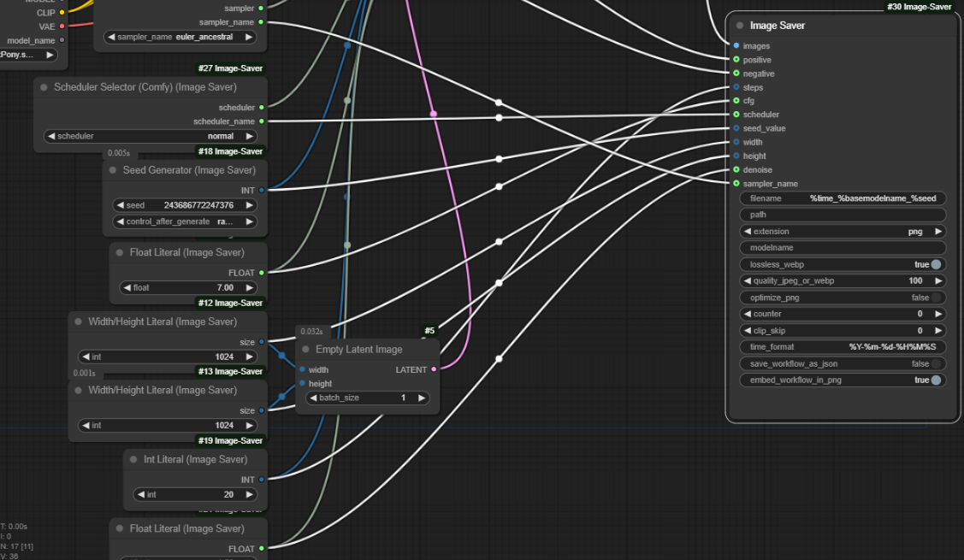964x560 pixels.
Task: Click the height input socket on Empty Latent Image
Action: click(302, 384)
